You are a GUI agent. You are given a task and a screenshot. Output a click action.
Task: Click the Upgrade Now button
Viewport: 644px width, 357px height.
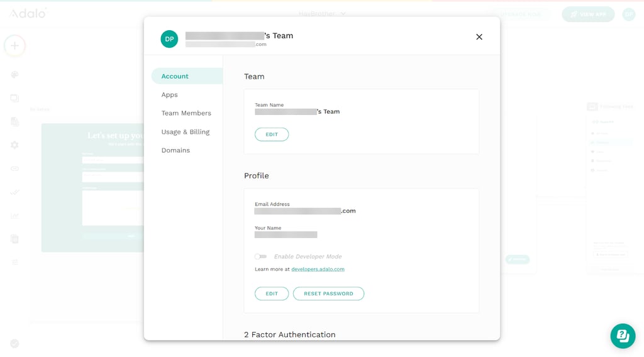(x=521, y=14)
